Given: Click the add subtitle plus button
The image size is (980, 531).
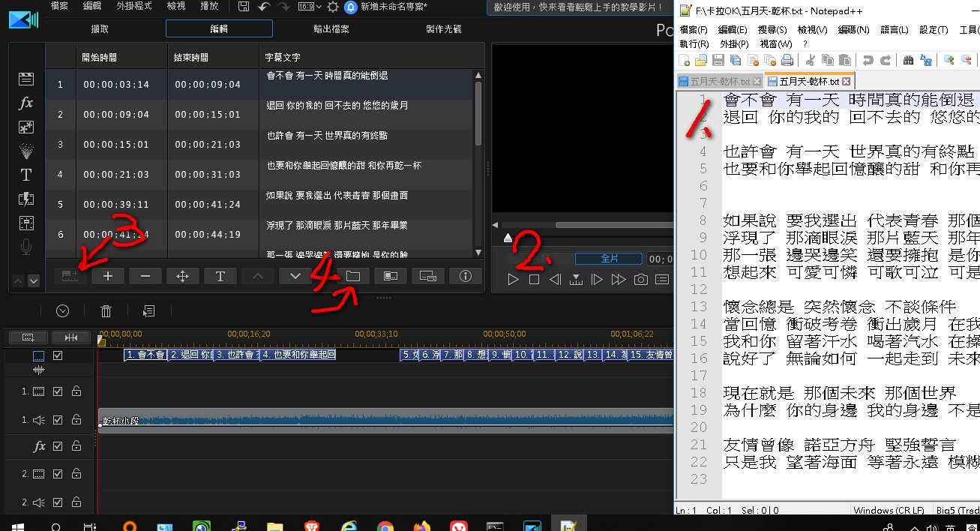Looking at the screenshot, I should point(108,276).
